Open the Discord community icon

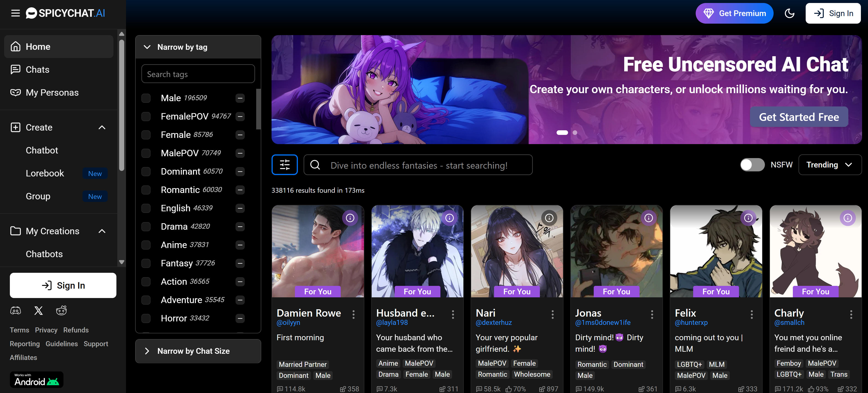[x=16, y=310]
